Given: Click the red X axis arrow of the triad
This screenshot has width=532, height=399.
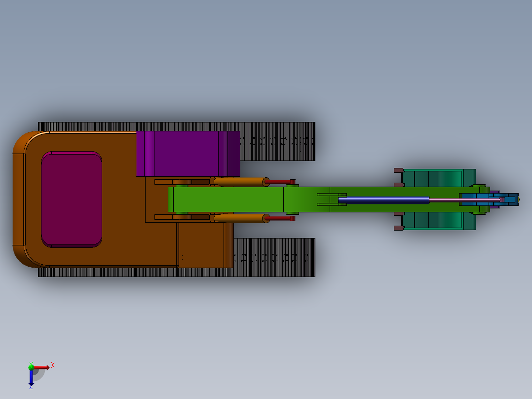Looking at the screenshot, I should coord(41,367).
